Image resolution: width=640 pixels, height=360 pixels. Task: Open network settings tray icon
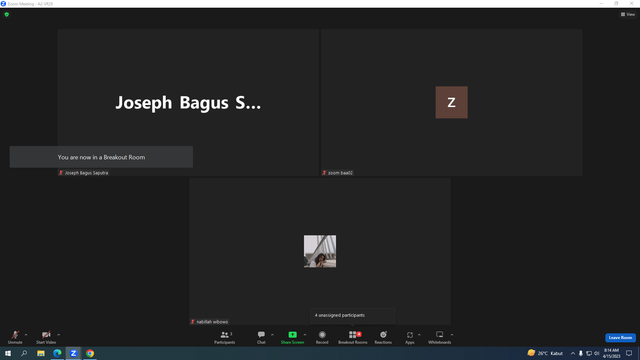[589, 353]
